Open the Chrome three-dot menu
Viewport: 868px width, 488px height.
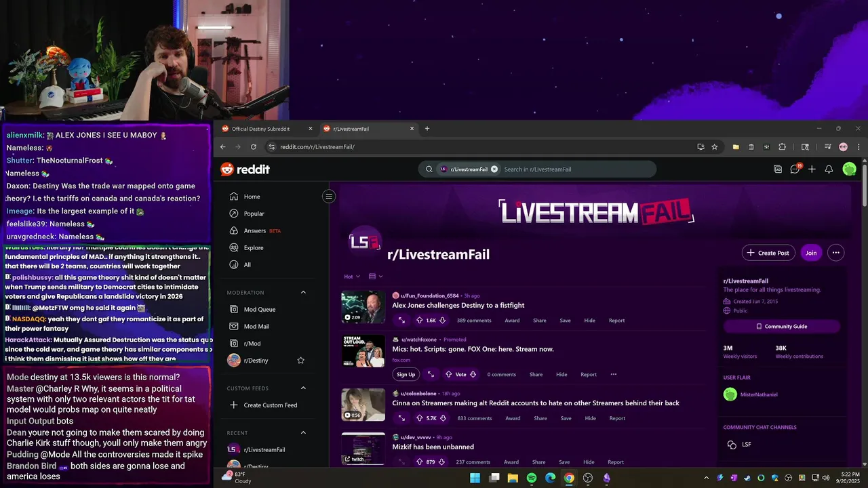[859, 146]
